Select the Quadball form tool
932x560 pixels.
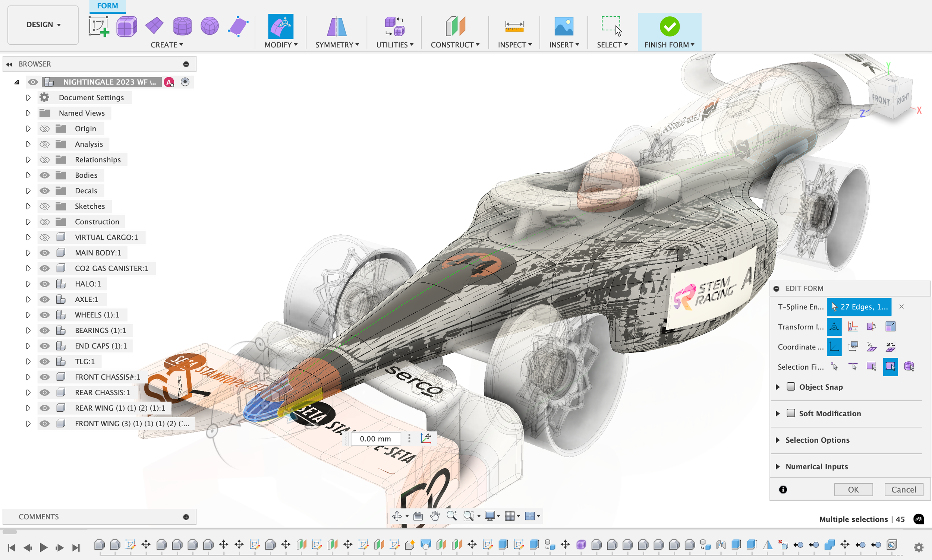210,26
